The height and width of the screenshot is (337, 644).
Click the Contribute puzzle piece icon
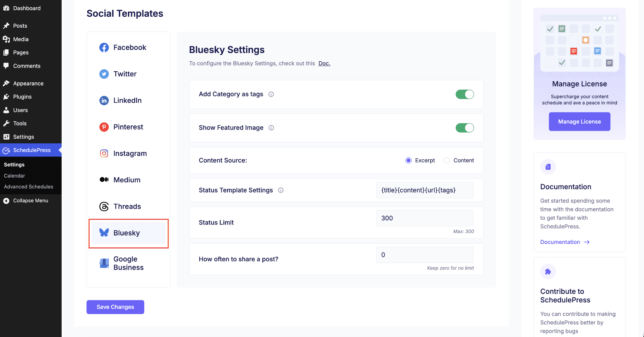tap(548, 272)
